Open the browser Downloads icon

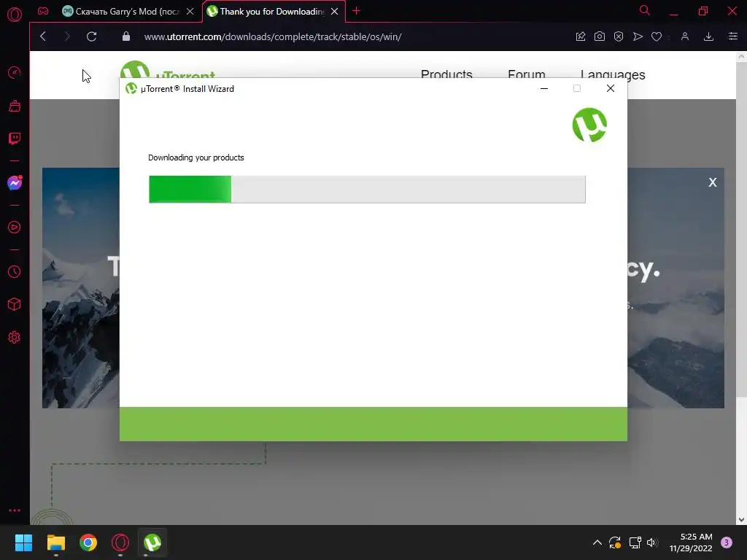[708, 36]
